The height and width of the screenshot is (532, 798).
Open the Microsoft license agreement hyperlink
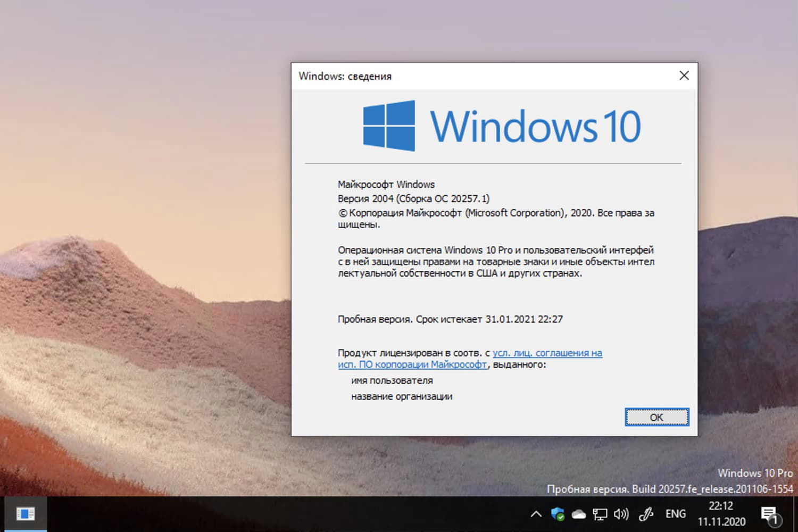tap(548, 353)
